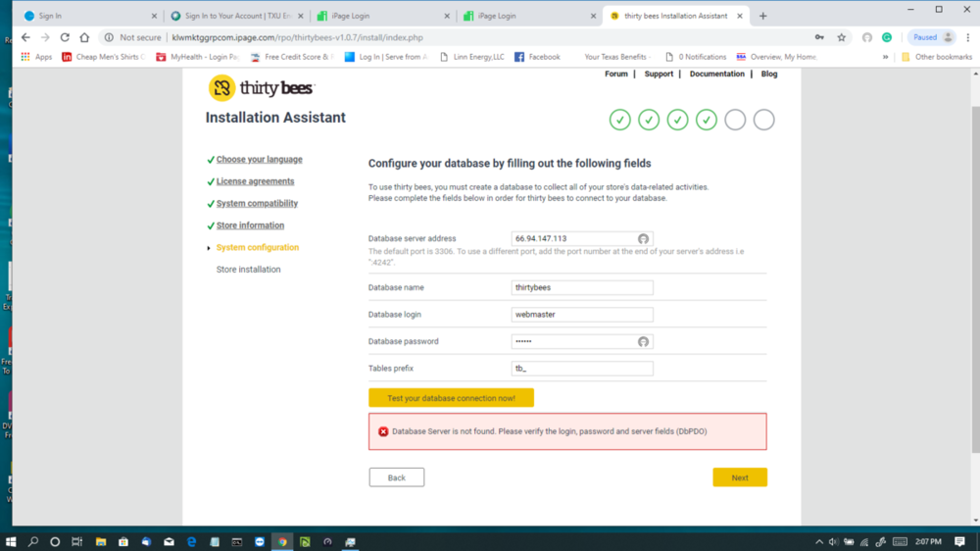Expand the hidden bookmarks overflow chevron

[x=886, y=57]
